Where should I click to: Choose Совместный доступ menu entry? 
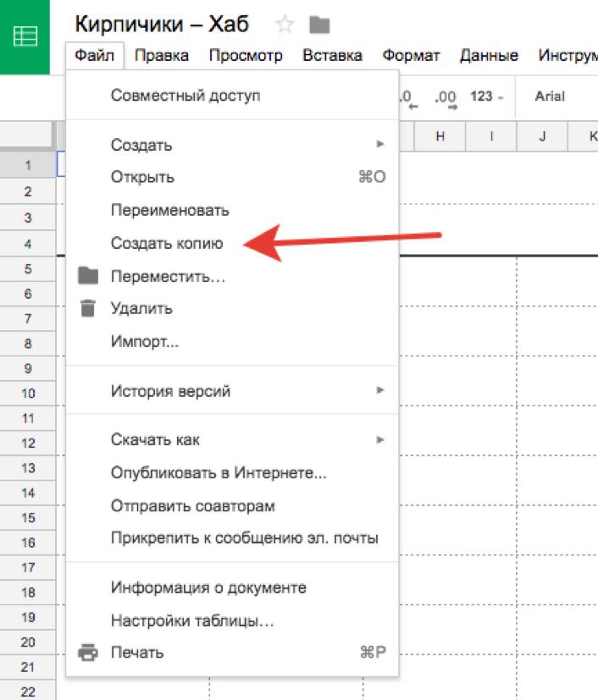click(x=185, y=96)
